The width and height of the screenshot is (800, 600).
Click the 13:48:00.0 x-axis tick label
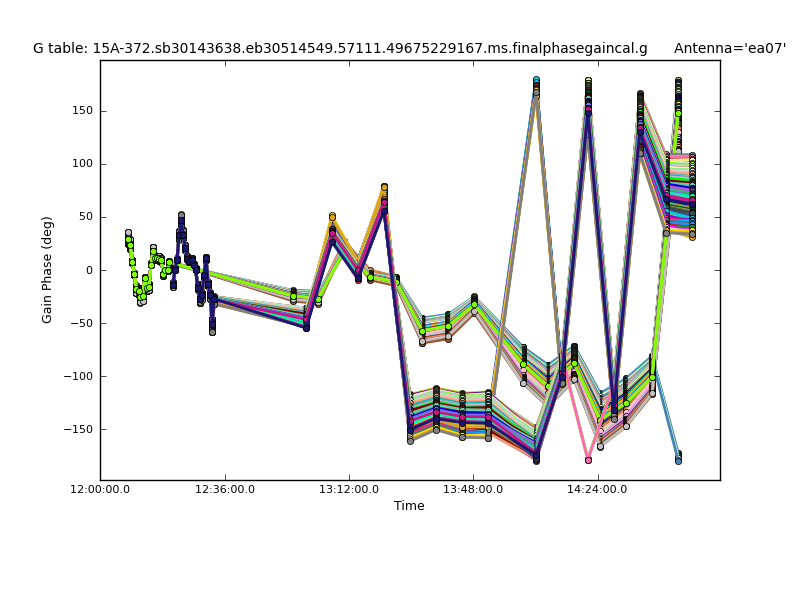point(473,489)
